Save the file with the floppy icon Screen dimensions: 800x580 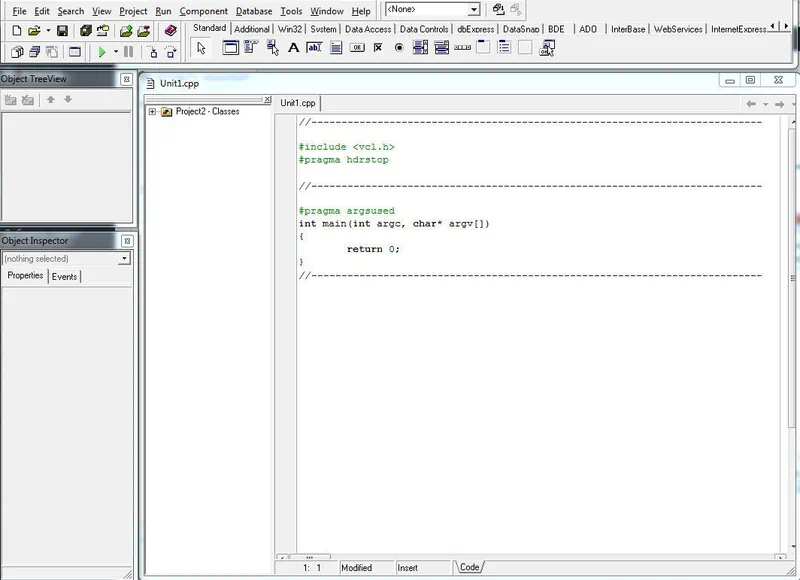[x=62, y=31]
